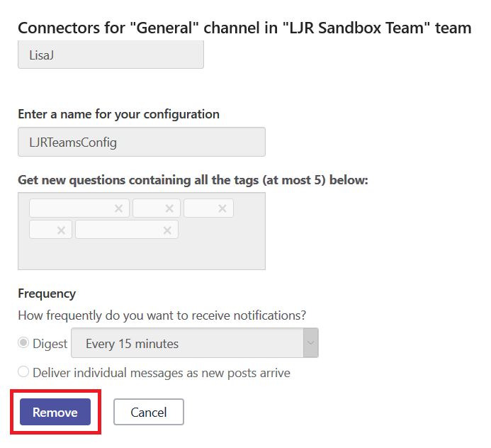Click the Digest label text
This screenshot has width=491, height=448.
pos(50,344)
